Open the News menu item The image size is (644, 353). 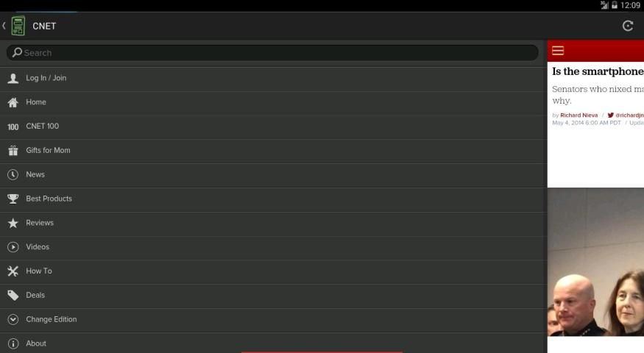pos(273,175)
